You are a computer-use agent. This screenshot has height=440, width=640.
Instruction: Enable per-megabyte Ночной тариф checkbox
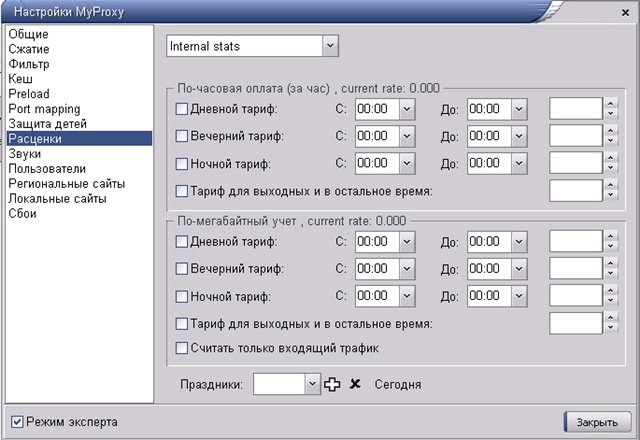[182, 296]
